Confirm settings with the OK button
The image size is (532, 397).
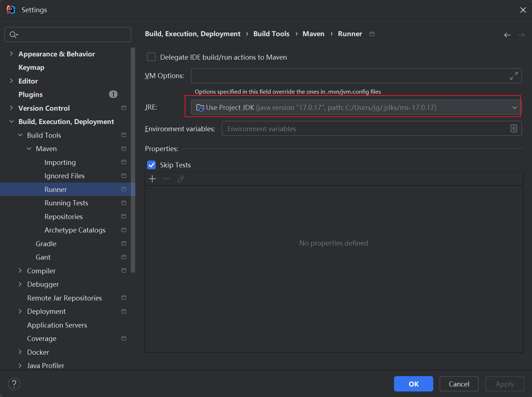click(413, 384)
